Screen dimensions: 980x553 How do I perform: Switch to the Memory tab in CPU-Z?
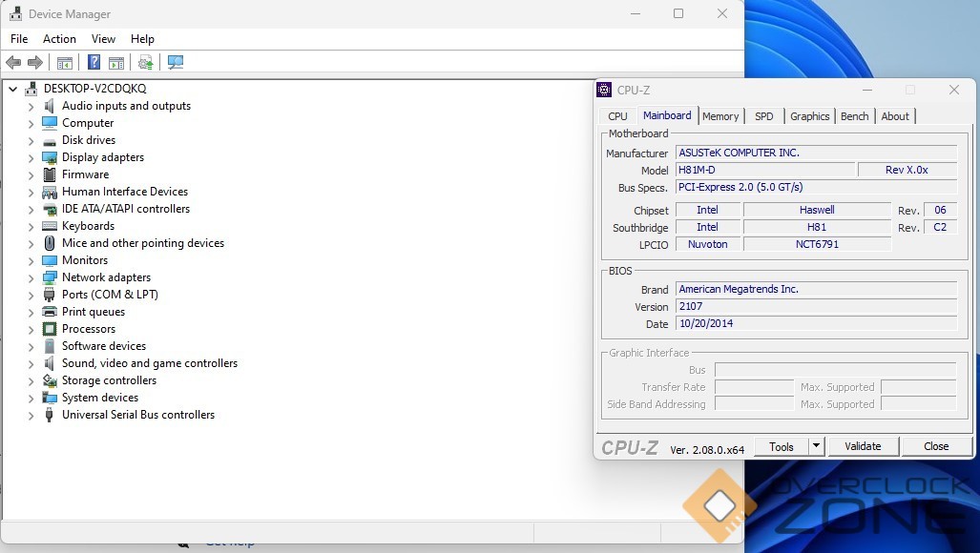tap(720, 116)
